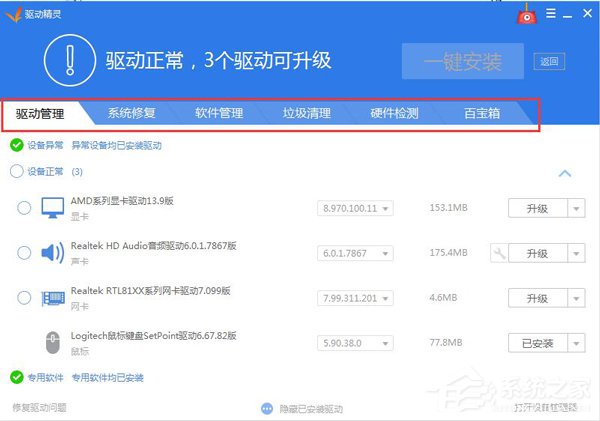Click the wrench icon beside the audio driver
The width and height of the screenshot is (600, 421).
497,253
